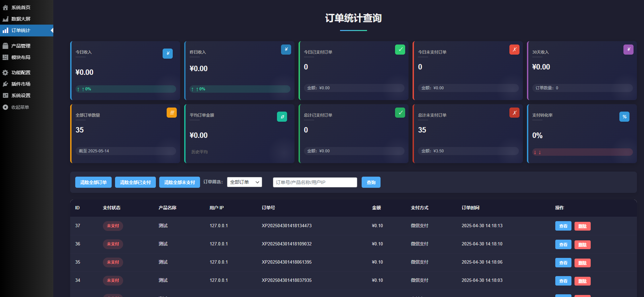
Task: Click order number XP202504301418109032
Action: pyautogui.click(x=287, y=244)
